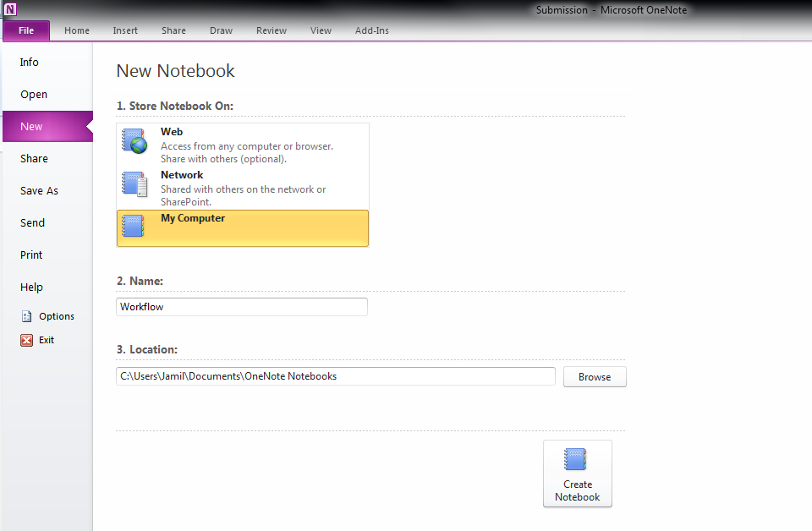Click the notebook Name text field
The height and width of the screenshot is (531, 812).
tap(242, 307)
